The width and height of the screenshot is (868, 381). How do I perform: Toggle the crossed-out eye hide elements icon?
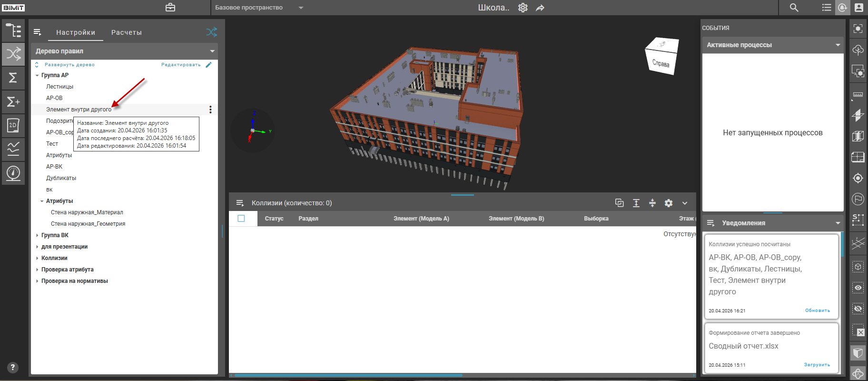[x=858, y=309]
